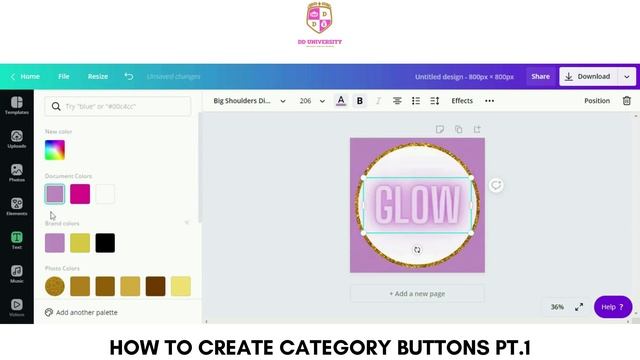Viewport: 640px width, 360px height.
Task: Select the dark brown photo color swatch
Action: (x=156, y=286)
